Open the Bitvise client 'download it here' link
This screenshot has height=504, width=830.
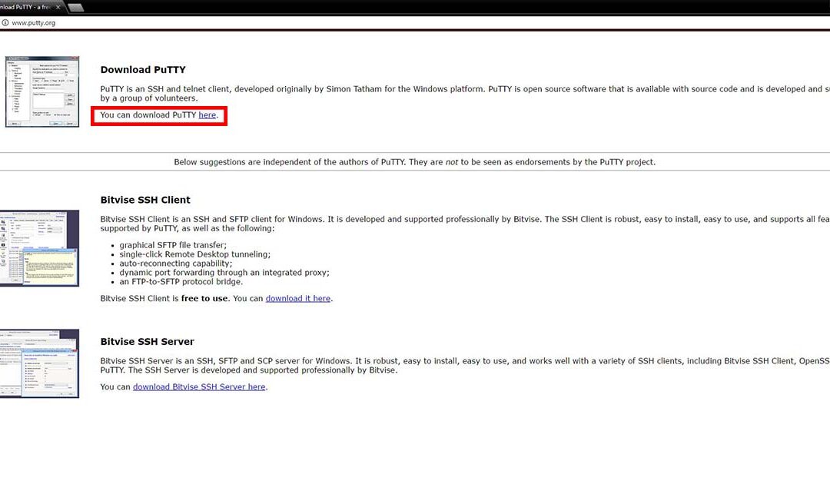[298, 298]
